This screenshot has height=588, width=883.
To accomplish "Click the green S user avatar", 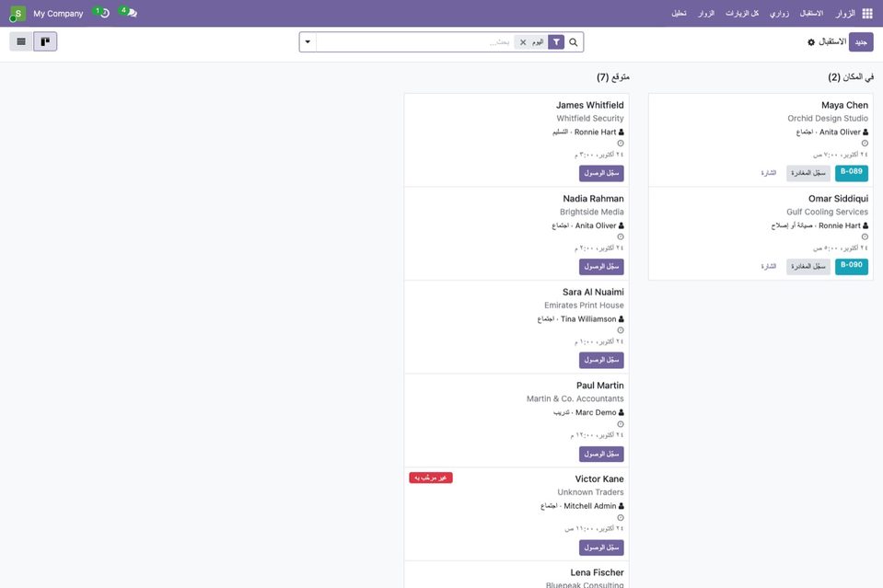I will tap(18, 14).
